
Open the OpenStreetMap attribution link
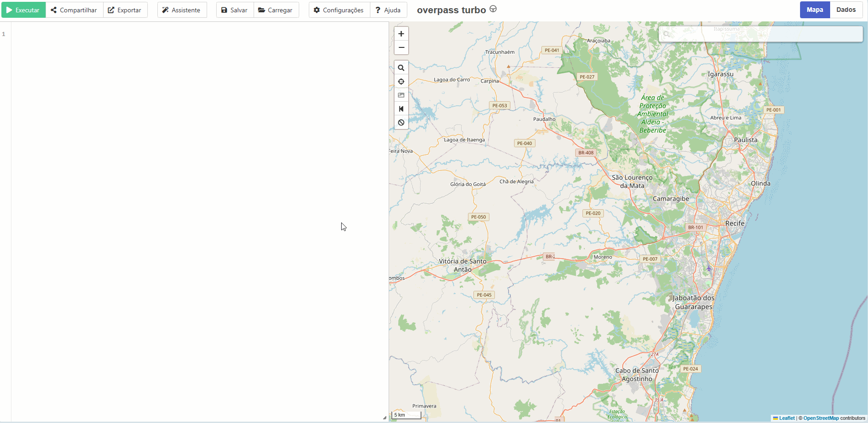click(x=821, y=418)
